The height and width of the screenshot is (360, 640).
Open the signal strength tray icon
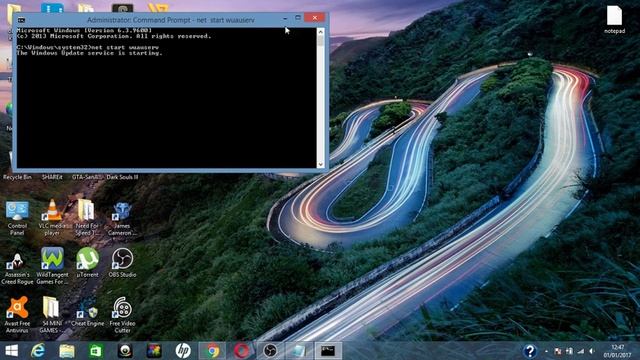tap(580, 351)
